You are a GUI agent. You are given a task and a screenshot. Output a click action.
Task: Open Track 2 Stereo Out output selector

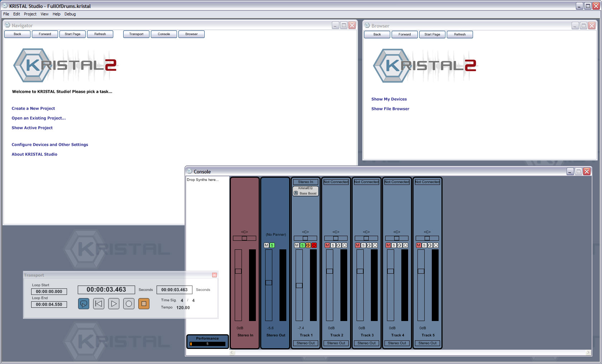[x=336, y=343]
